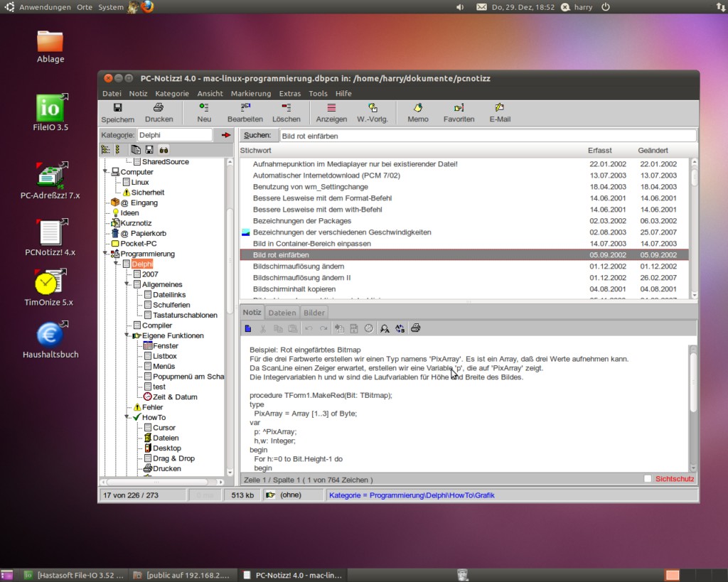Open the Haushaltsbuch desktop shortcut

50,339
